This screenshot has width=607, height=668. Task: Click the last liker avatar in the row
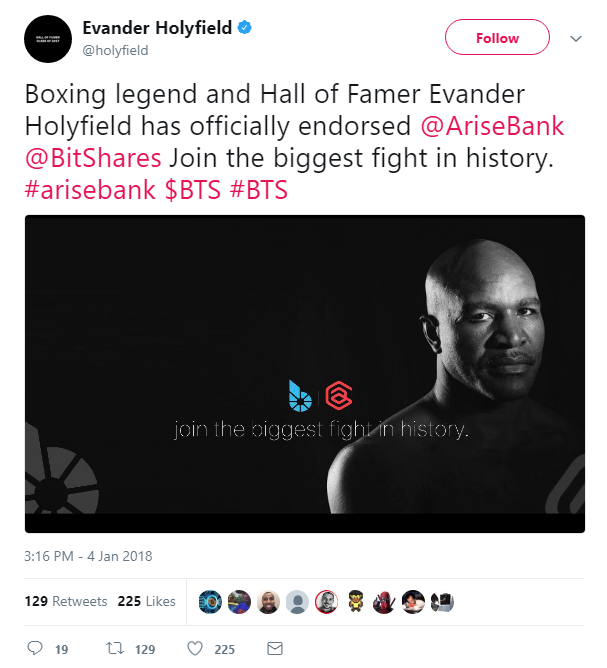pos(441,601)
